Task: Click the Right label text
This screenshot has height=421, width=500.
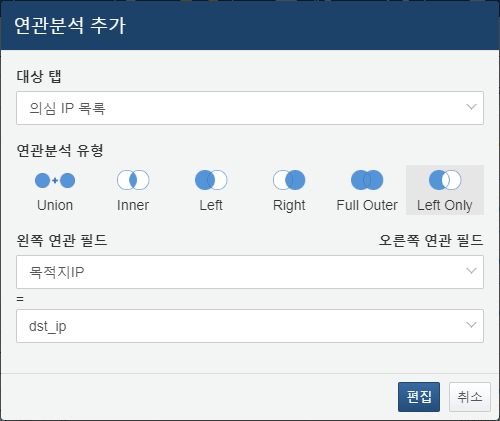Action: 289,206
